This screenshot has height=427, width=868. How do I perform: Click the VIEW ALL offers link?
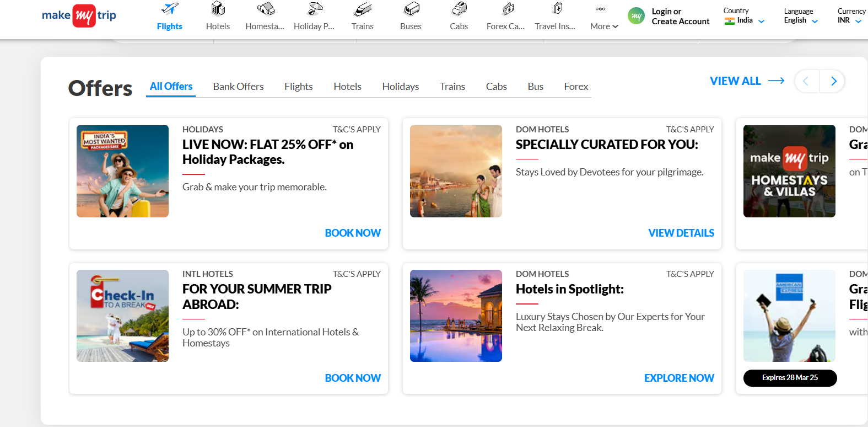735,81
